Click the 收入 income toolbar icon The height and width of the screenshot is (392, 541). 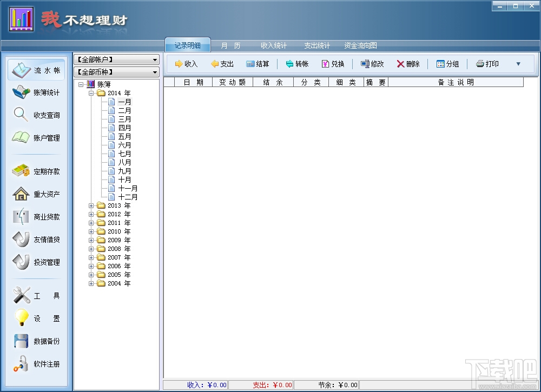coord(179,64)
